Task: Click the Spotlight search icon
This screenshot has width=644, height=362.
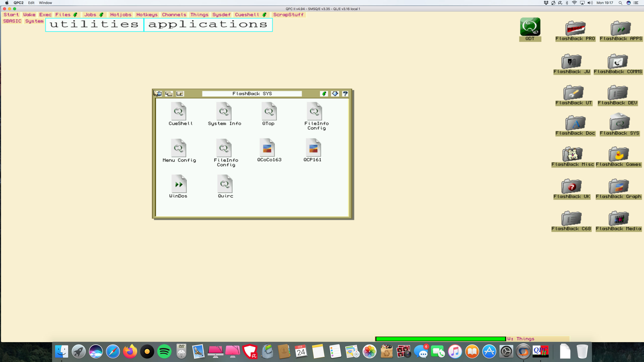Action: click(x=620, y=3)
